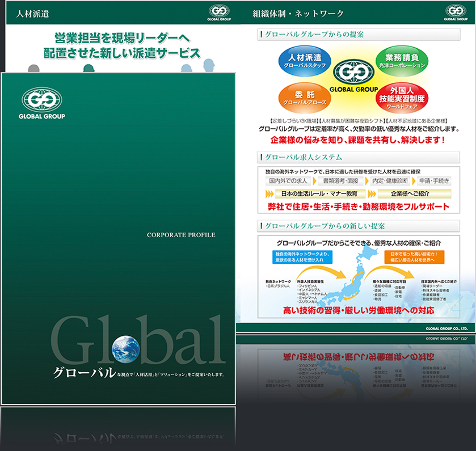Click the 独自の海外ネットワークで sentence above the steps
The height and width of the screenshot is (451, 476).
click(343, 171)
